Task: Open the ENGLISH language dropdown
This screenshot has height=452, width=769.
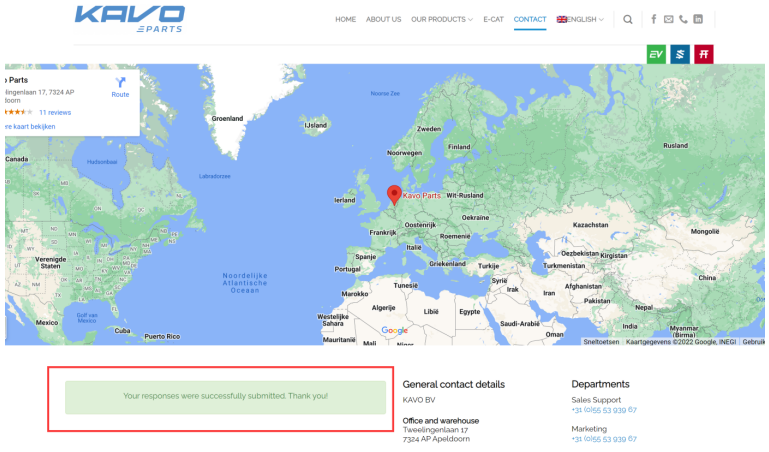Action: coord(580,20)
